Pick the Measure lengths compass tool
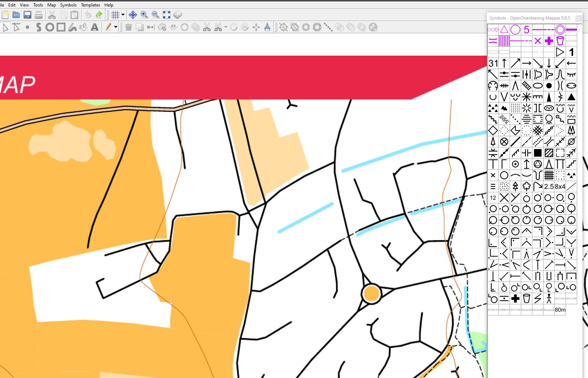588x378 pixels. click(x=267, y=27)
